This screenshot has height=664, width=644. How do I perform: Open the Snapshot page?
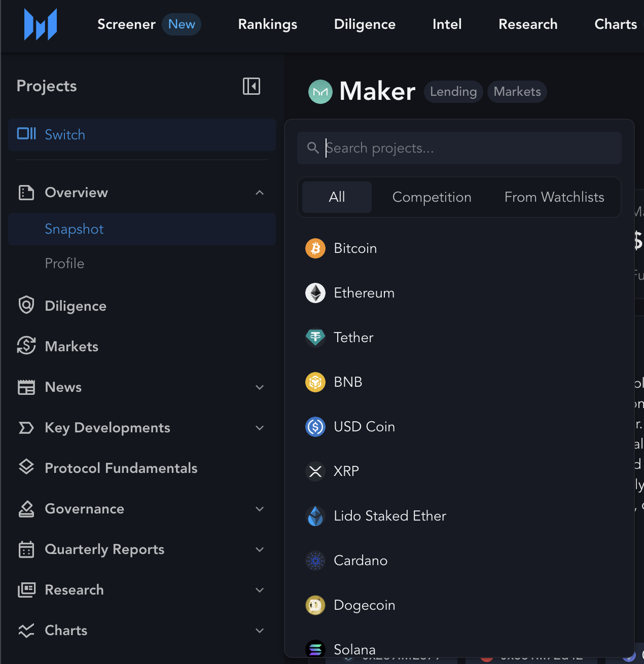[x=142, y=229]
